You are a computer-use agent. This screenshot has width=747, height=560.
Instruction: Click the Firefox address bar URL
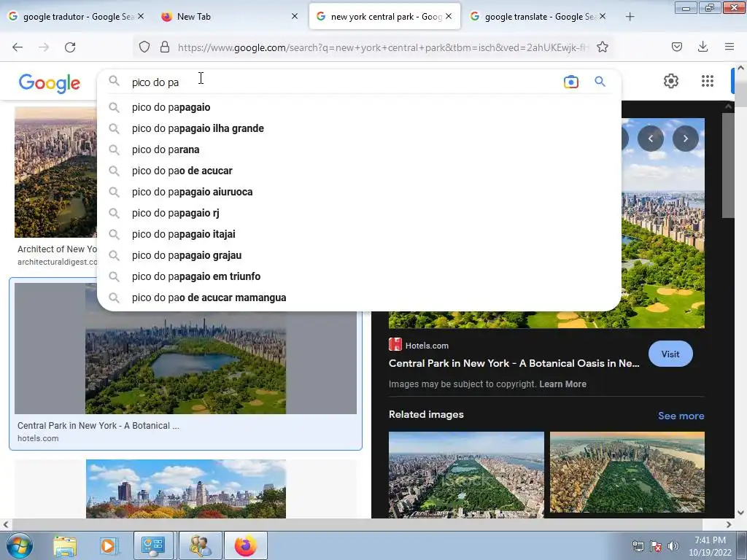point(382,47)
